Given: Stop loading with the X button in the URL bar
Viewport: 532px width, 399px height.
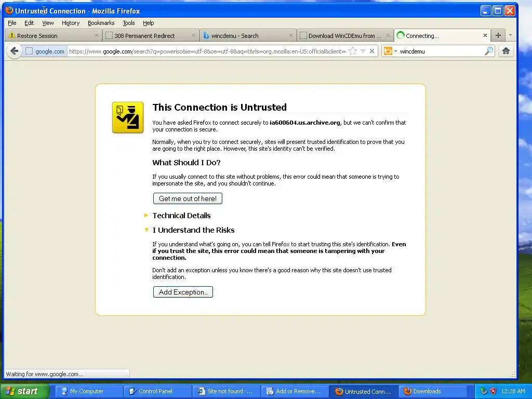Looking at the screenshot, I should click(x=372, y=51).
